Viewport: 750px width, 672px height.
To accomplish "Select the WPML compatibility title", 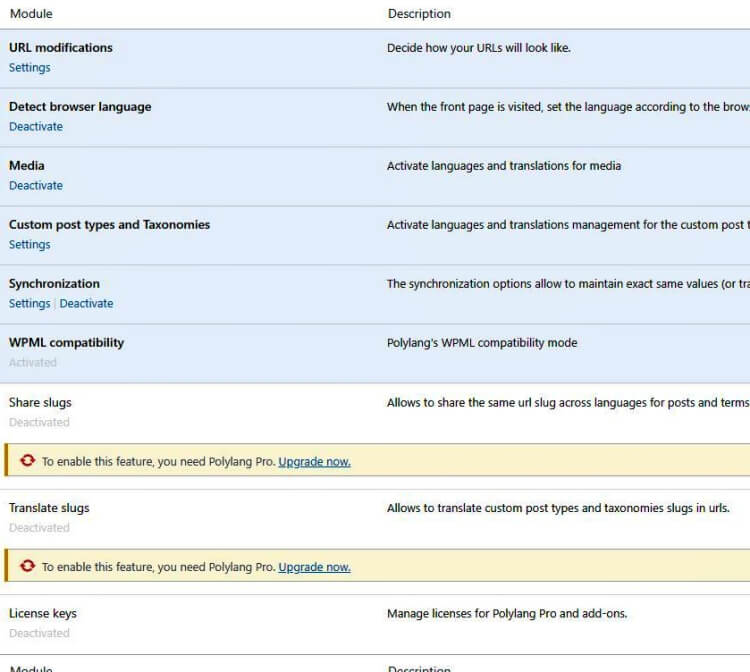I will pyautogui.click(x=66, y=342).
